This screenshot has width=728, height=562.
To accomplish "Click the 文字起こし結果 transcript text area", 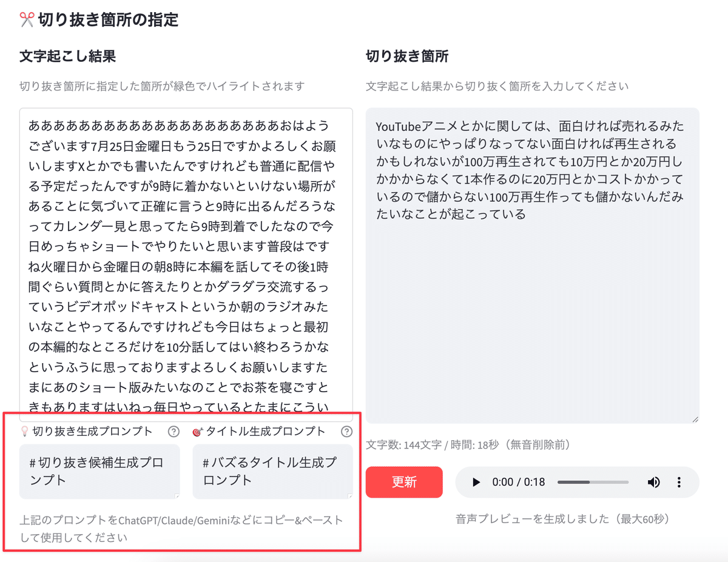I will pyautogui.click(x=186, y=265).
